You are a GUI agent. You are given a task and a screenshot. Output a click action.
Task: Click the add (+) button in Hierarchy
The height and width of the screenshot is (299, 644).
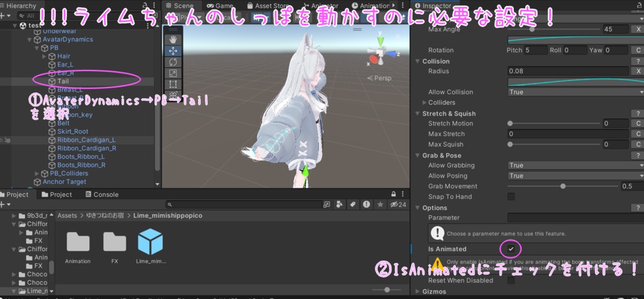click(5, 16)
